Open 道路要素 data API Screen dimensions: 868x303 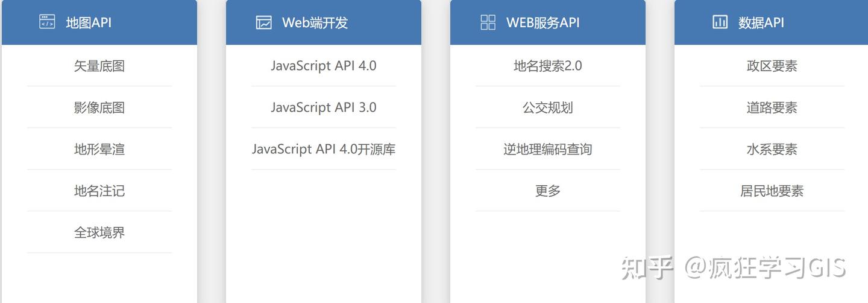(x=772, y=107)
